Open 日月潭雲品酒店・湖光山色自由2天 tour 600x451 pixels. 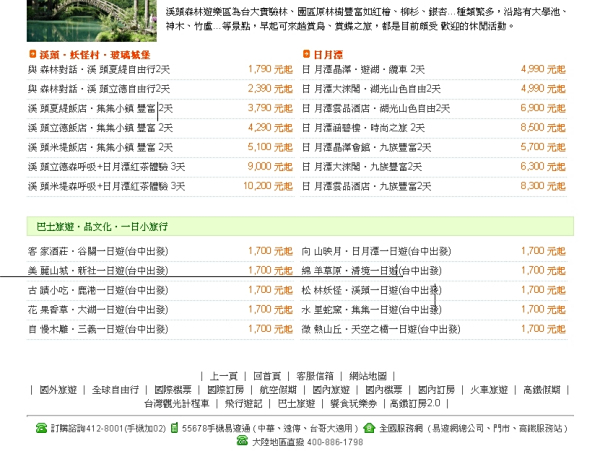coord(376,109)
